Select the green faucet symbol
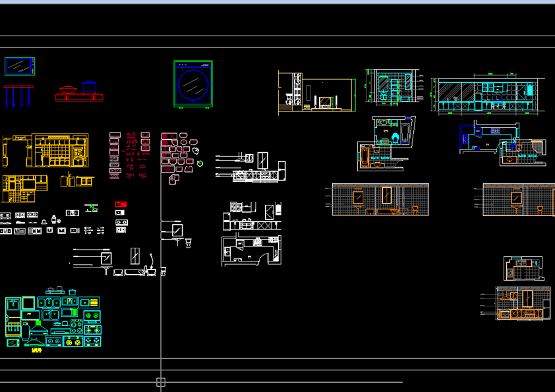The image size is (555, 392). click(92, 208)
